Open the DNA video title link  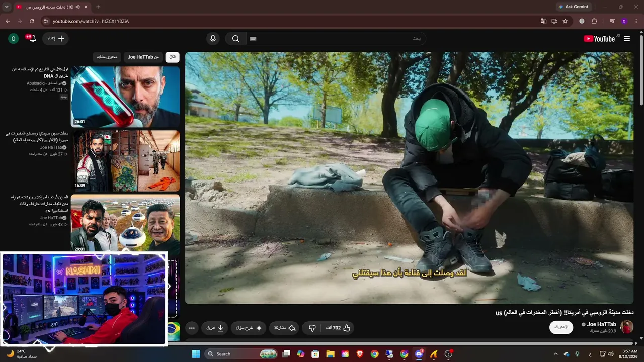(x=40, y=73)
